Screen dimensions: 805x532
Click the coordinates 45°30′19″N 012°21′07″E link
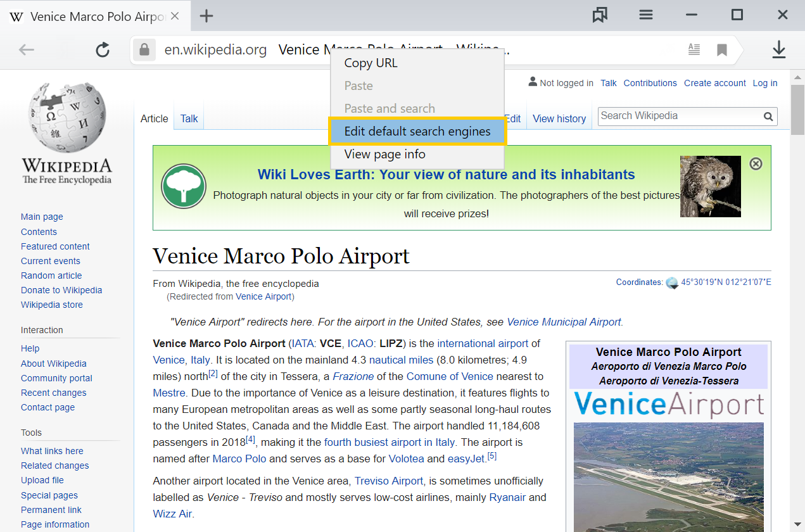(726, 282)
